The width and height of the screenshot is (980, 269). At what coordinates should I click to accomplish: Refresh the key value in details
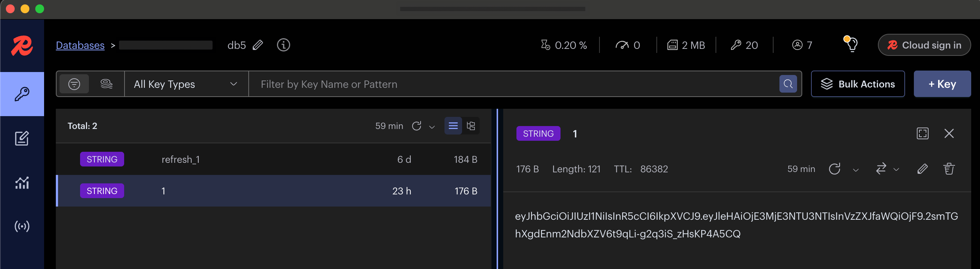tap(834, 169)
